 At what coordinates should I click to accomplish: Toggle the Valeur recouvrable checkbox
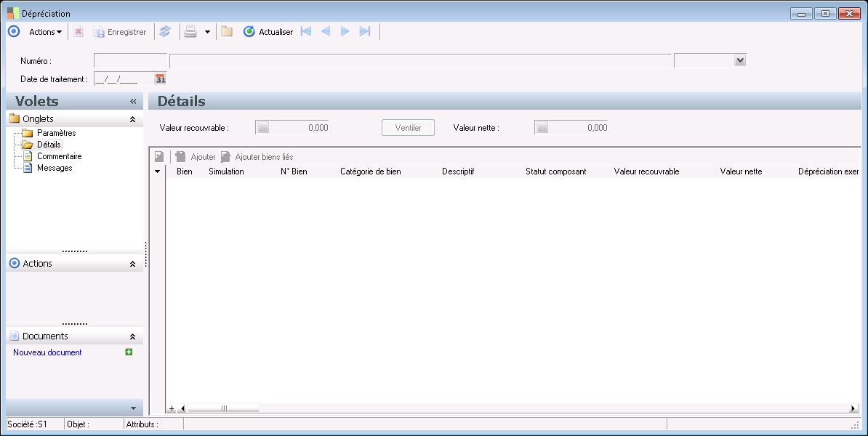pyautogui.click(x=263, y=127)
